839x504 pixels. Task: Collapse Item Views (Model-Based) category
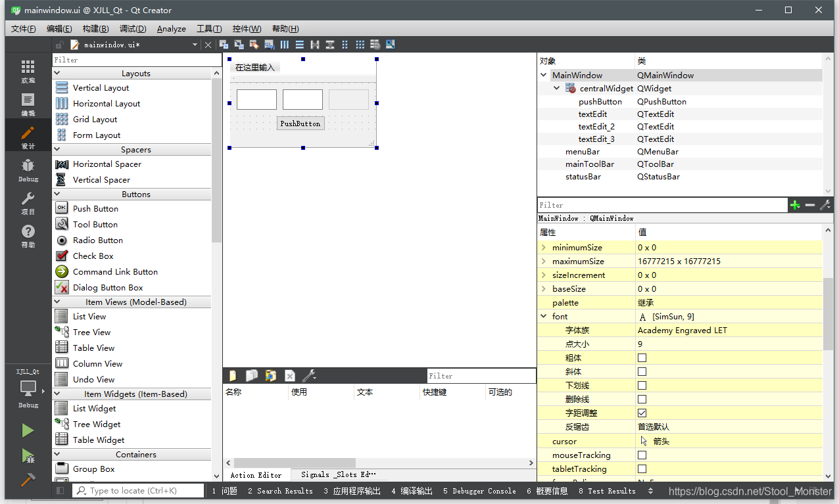point(57,302)
